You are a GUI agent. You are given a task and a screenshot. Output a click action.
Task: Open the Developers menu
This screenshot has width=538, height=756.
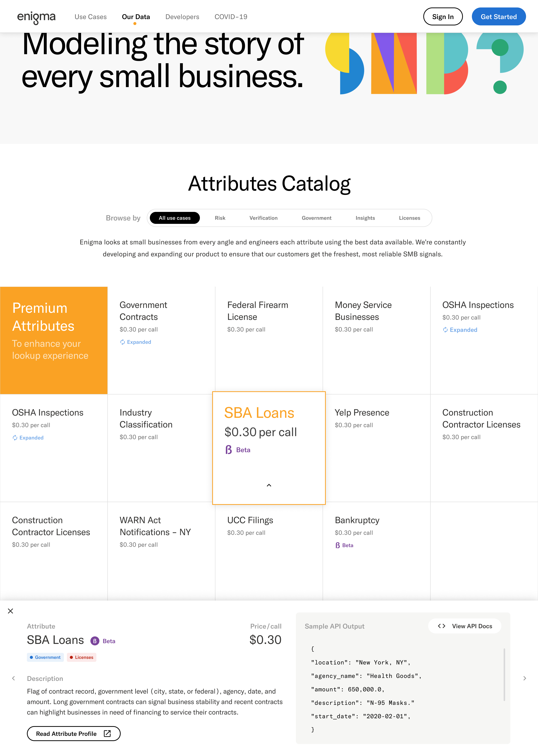coord(182,17)
